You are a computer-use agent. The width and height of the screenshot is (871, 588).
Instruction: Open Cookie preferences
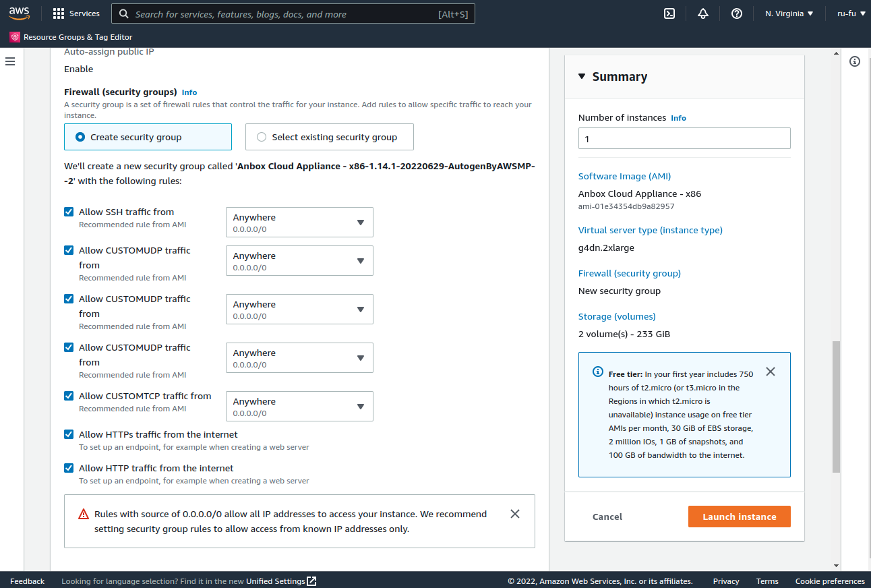(830, 581)
